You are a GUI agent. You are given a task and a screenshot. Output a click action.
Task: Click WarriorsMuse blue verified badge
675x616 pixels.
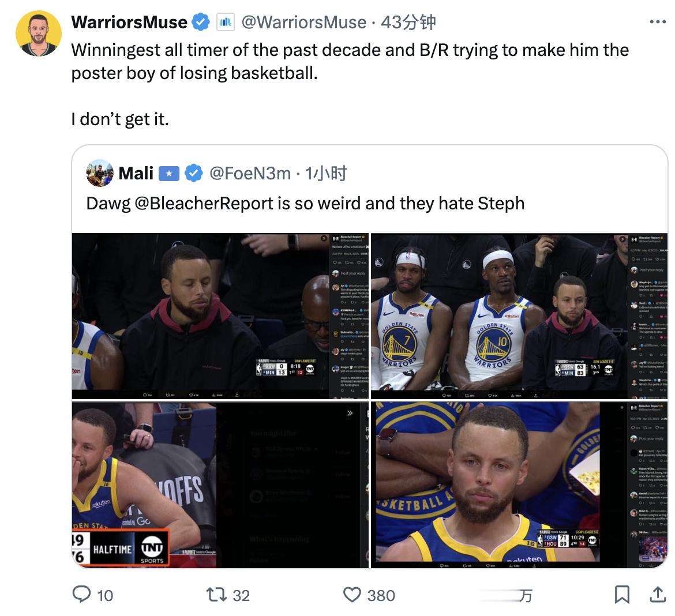pos(201,22)
